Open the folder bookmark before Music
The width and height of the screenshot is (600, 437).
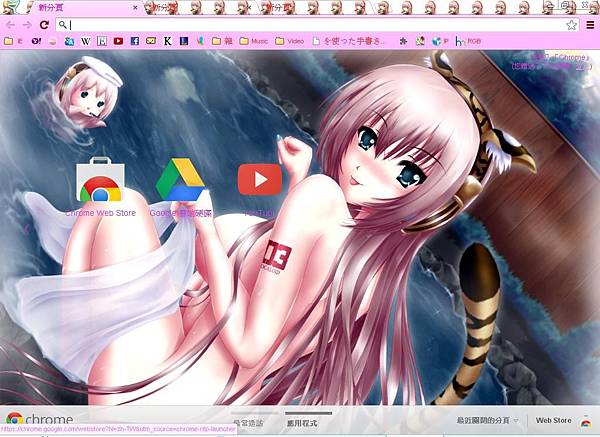click(222, 41)
